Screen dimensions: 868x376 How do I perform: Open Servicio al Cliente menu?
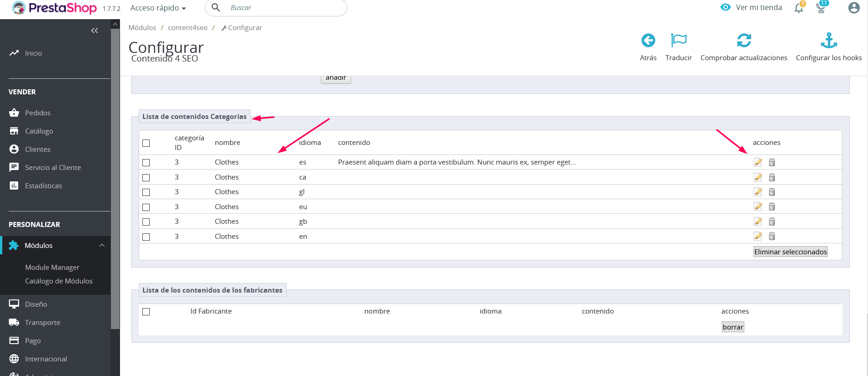coord(53,167)
